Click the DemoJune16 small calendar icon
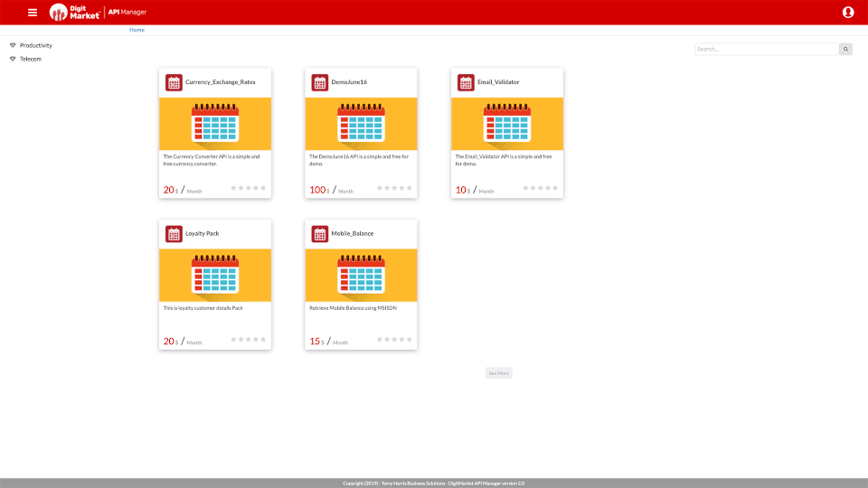 [x=320, y=82]
